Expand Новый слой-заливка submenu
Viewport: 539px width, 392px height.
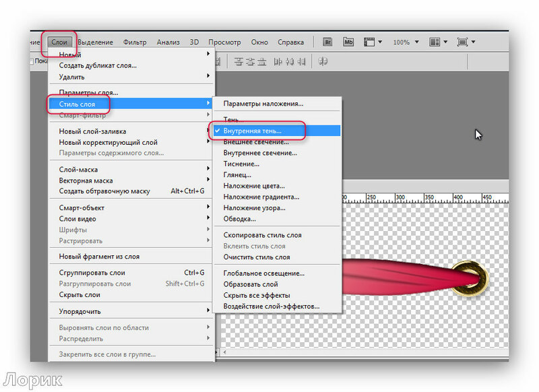(x=131, y=131)
